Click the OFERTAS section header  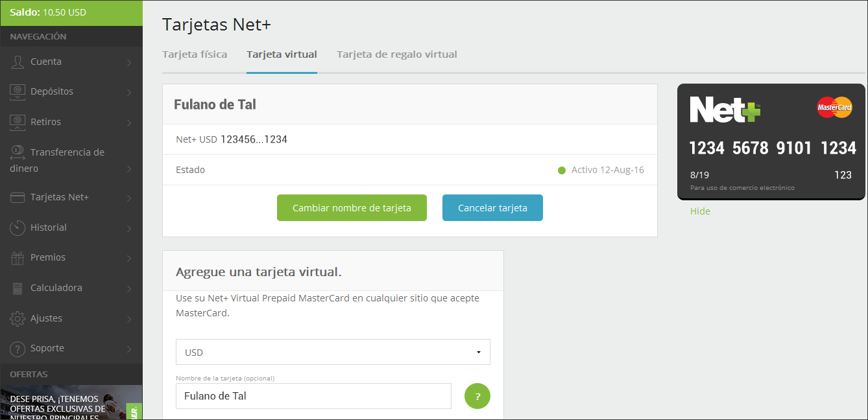pos(29,375)
